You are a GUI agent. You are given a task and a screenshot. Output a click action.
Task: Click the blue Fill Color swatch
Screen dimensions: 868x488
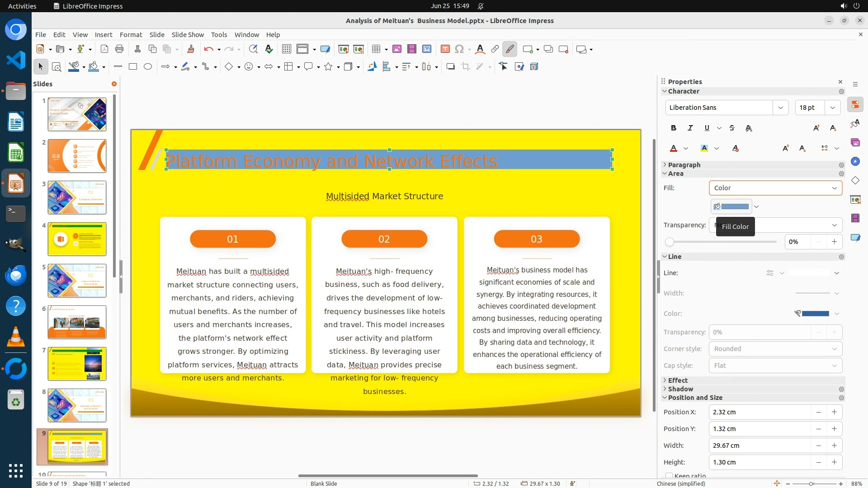click(734, 207)
